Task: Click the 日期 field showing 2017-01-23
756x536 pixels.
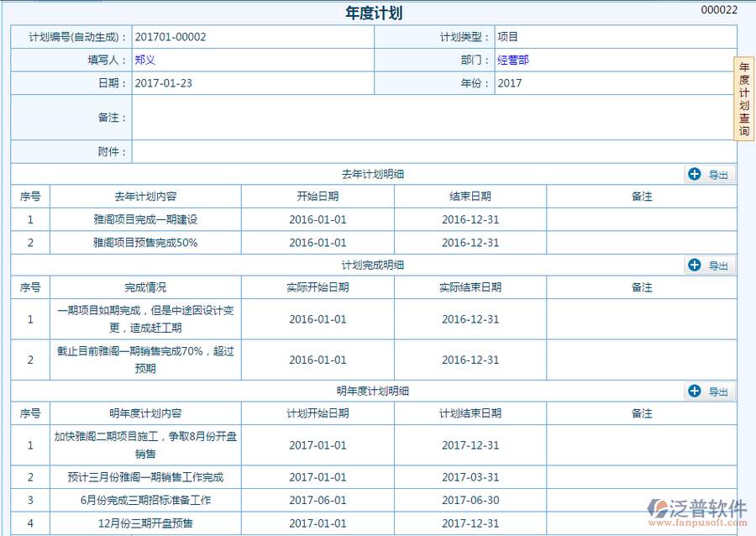Action: [x=252, y=83]
